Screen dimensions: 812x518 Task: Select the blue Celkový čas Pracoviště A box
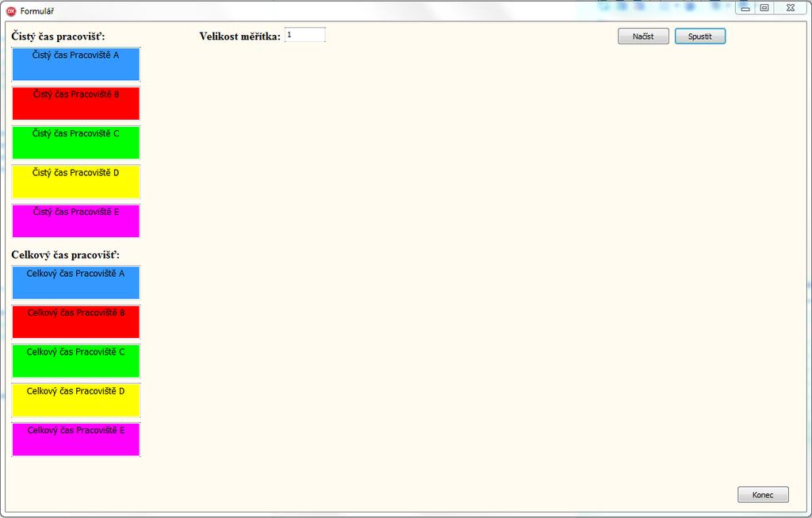click(76, 283)
